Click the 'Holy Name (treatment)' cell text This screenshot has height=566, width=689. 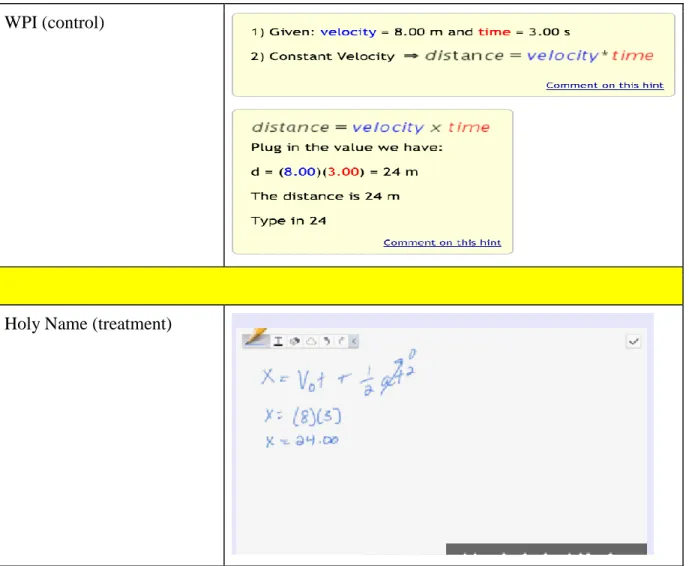point(88,324)
